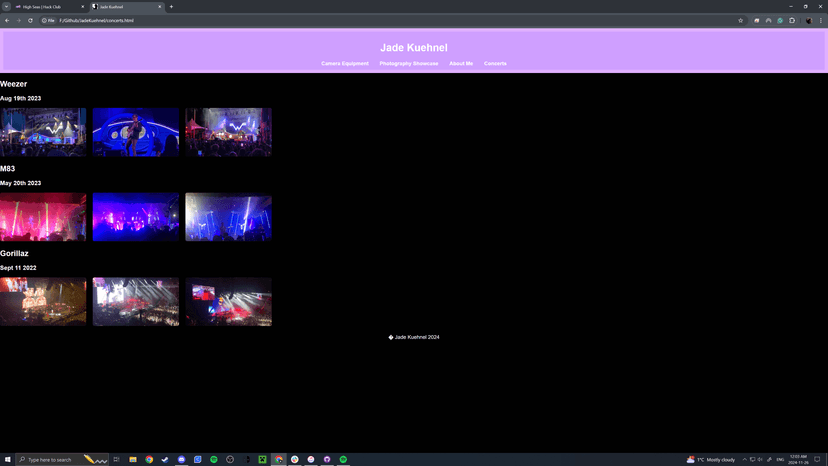Open the Camera Equipment page

345,63
